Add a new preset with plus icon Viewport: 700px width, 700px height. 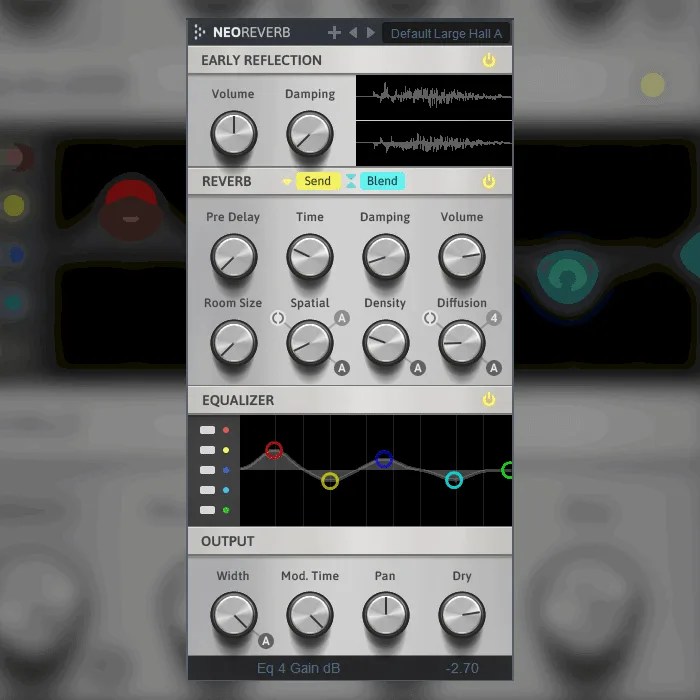[334, 33]
